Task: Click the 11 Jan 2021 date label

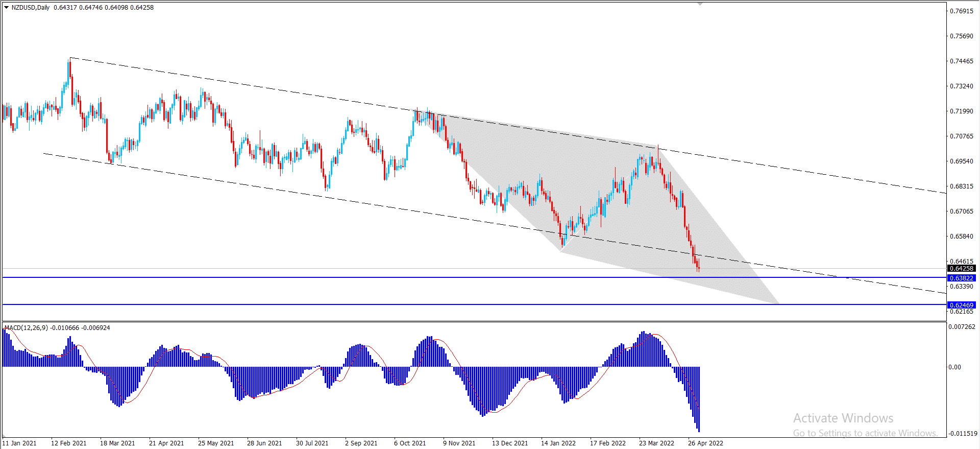Action: tap(19, 443)
